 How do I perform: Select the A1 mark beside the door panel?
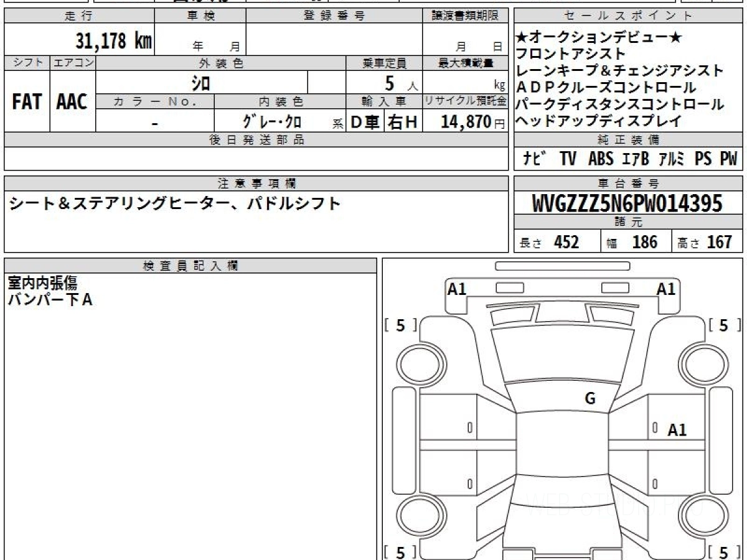click(677, 429)
